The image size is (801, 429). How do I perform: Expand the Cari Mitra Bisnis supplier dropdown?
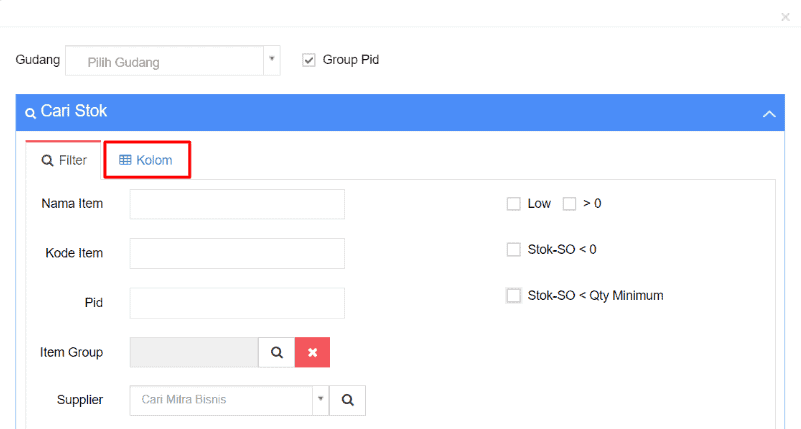(x=321, y=400)
